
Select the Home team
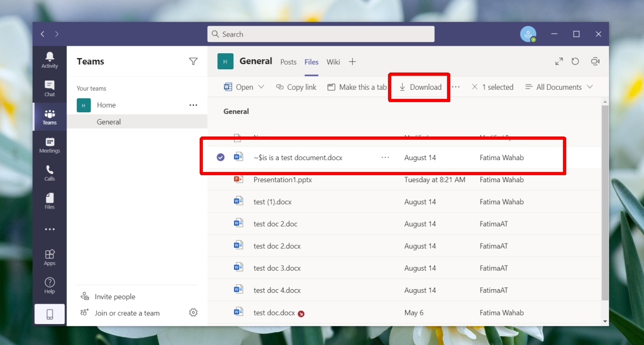coord(106,105)
